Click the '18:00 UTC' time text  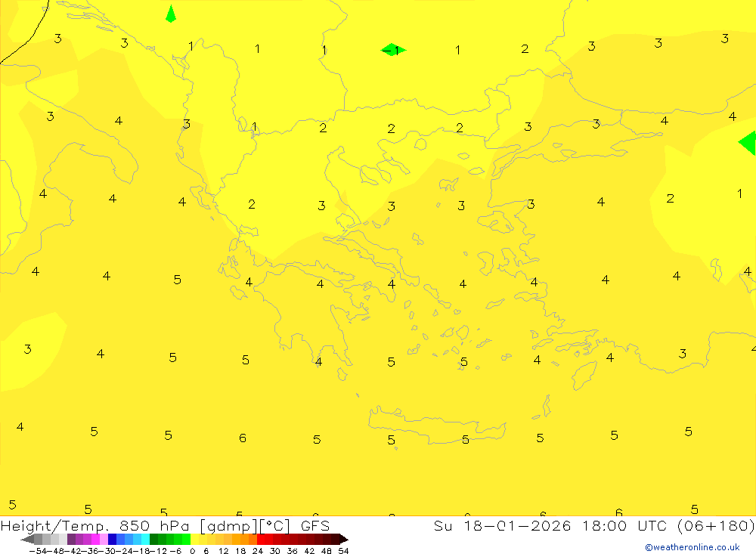coord(624,525)
